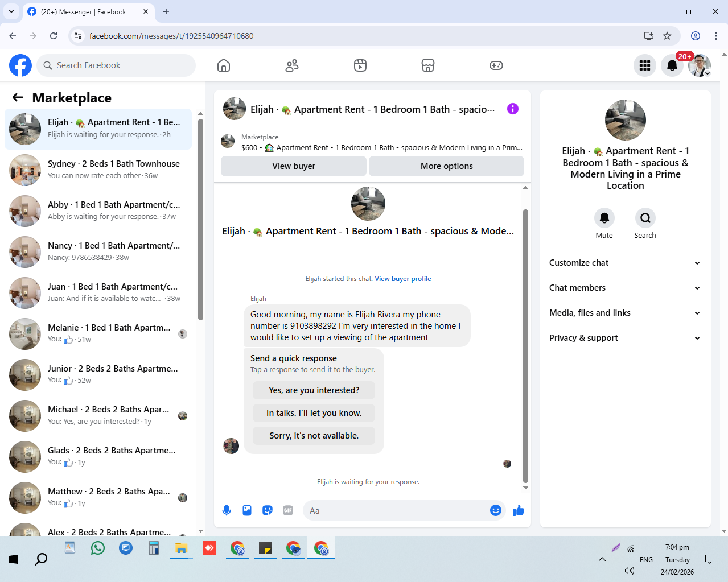
Task: Open the View buyer profile link
Action: tap(403, 279)
